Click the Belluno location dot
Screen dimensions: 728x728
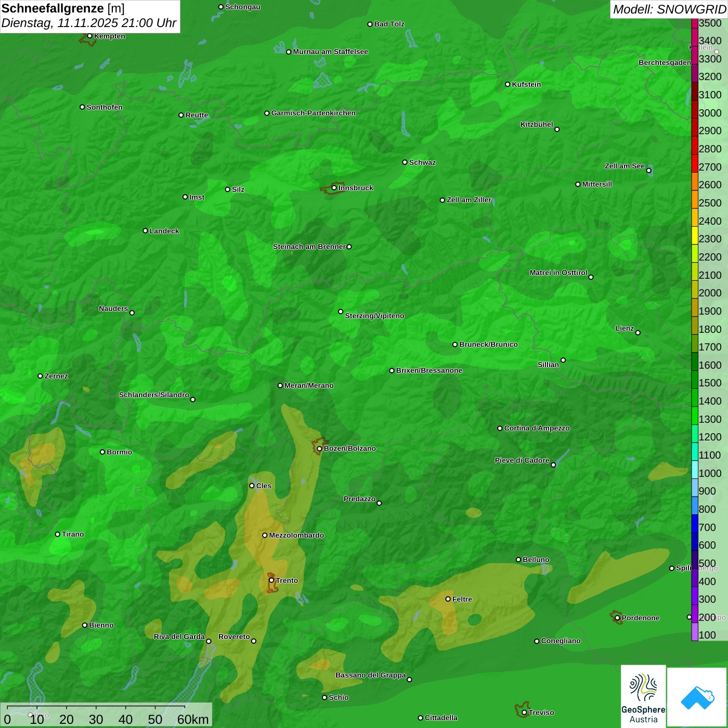[x=518, y=560]
